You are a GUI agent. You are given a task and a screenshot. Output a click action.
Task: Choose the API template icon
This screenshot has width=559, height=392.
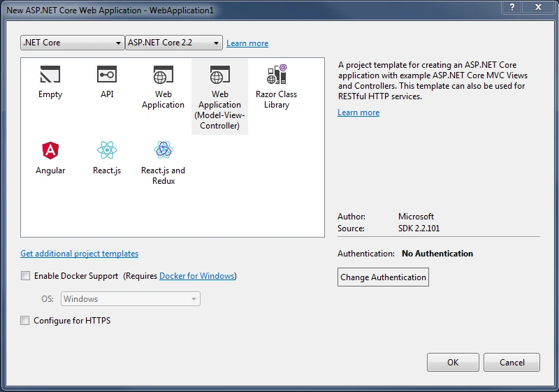[x=107, y=74]
